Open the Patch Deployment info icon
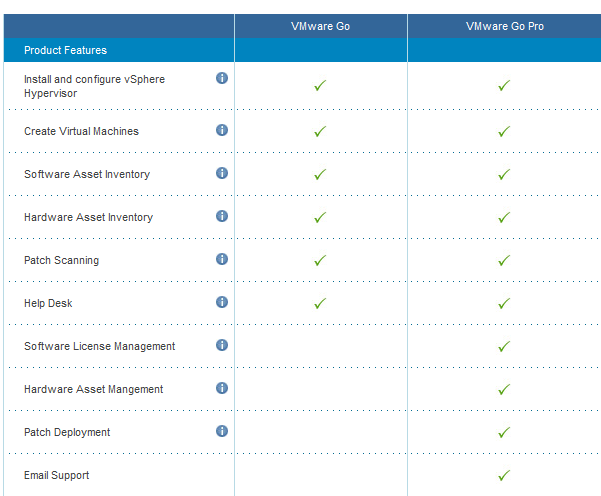The image size is (601, 496). [222, 431]
